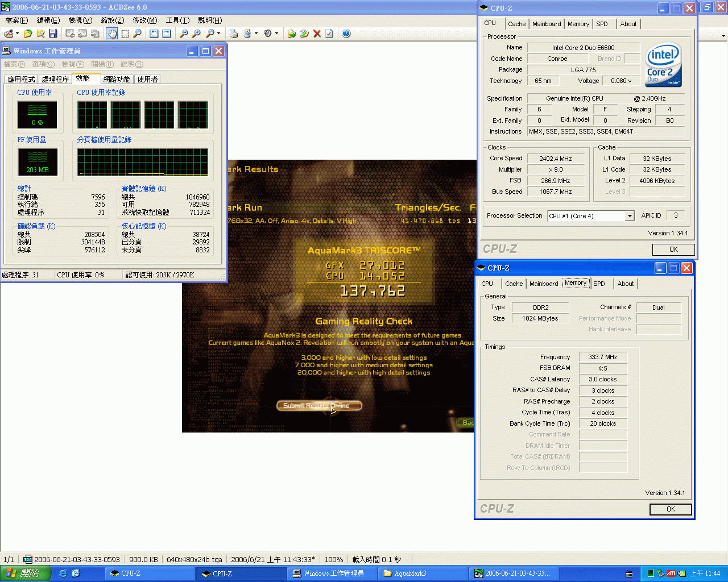Click the copy to folder icon
This screenshot has width=728, height=582.
[304, 34]
